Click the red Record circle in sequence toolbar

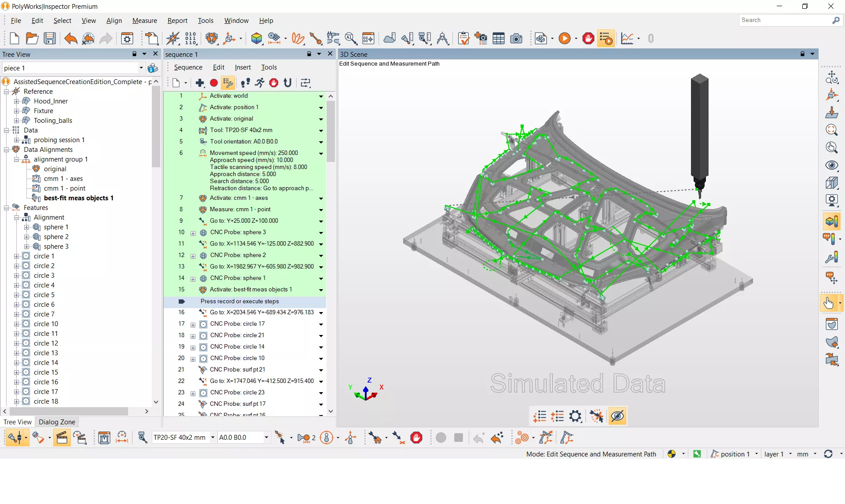pos(214,83)
